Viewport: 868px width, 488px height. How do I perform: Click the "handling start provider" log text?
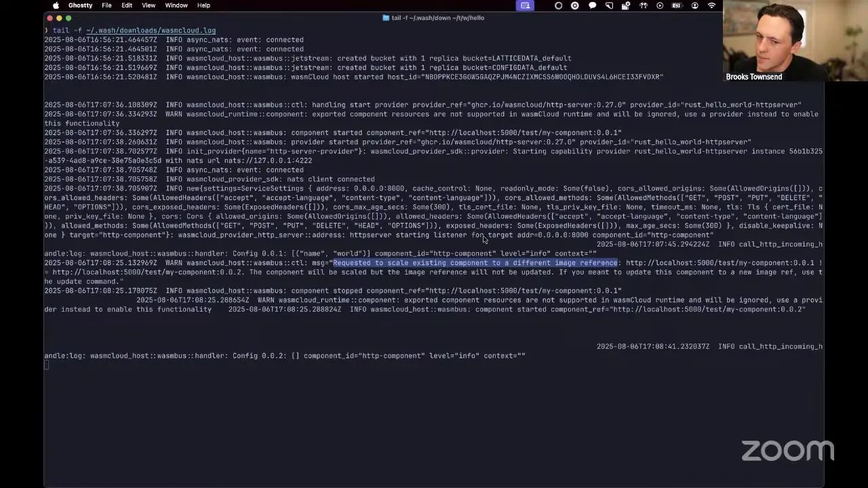[x=360, y=105]
